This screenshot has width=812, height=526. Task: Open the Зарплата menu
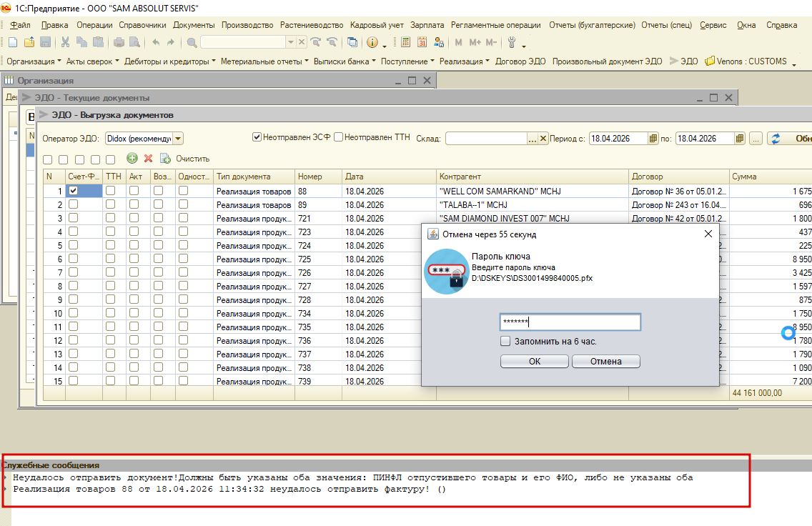427,25
